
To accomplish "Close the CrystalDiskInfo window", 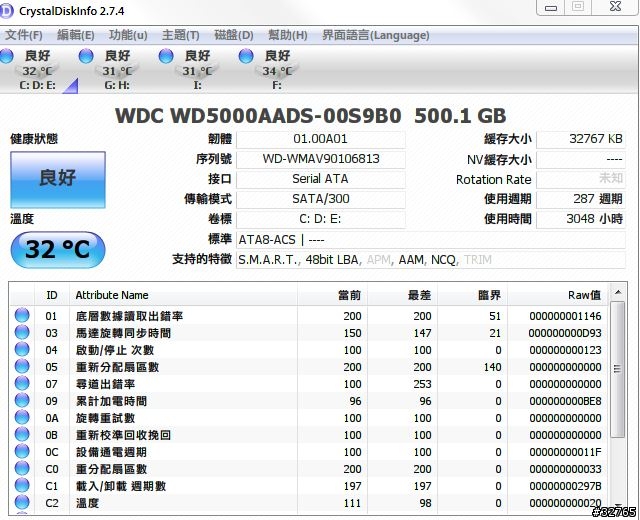I will [x=615, y=7].
